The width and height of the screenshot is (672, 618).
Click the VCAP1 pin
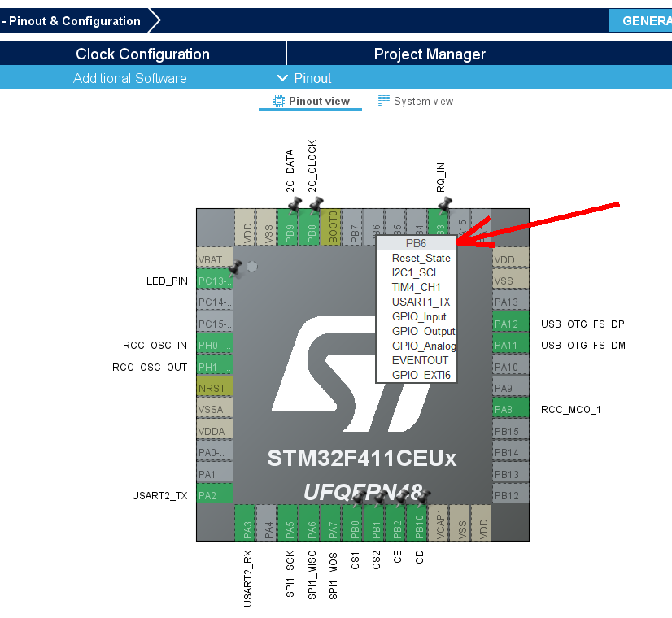click(x=439, y=523)
